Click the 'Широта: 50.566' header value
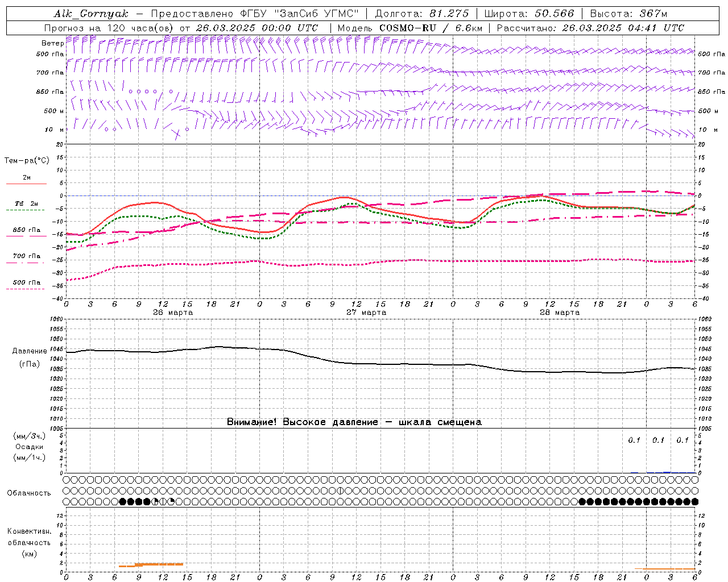728x582 pixels. click(530, 14)
